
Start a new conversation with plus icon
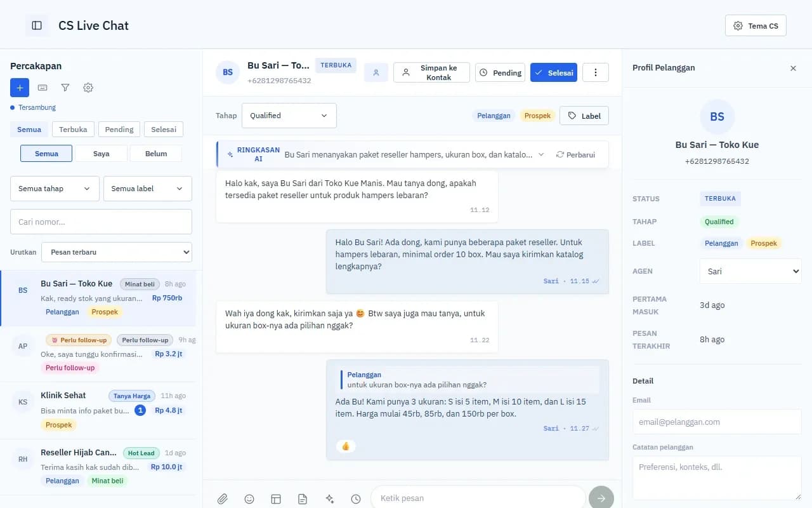pos(20,88)
